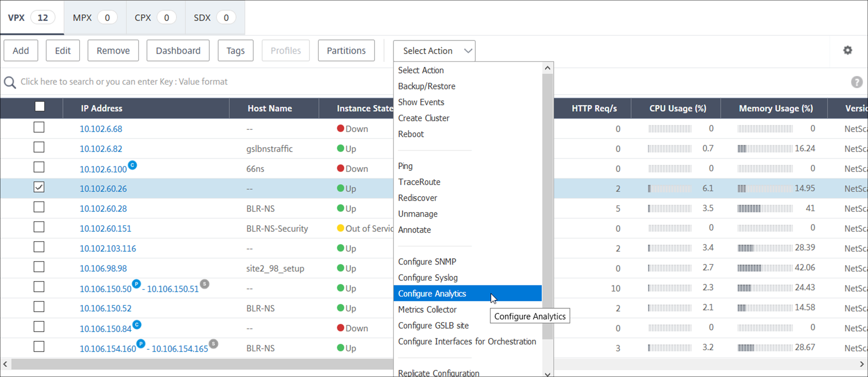This screenshot has height=377, width=868.
Task: Select Configure SNMP action
Action: pos(427,262)
